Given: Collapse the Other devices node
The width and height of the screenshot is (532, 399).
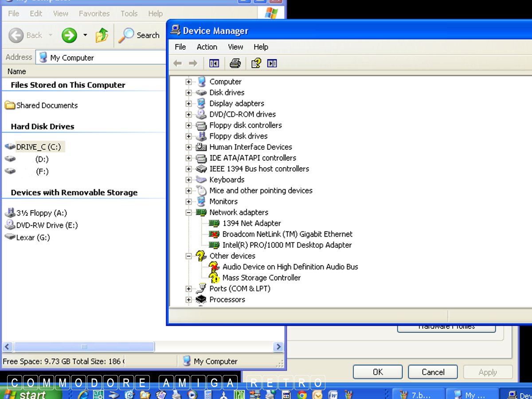Looking at the screenshot, I should (189, 256).
